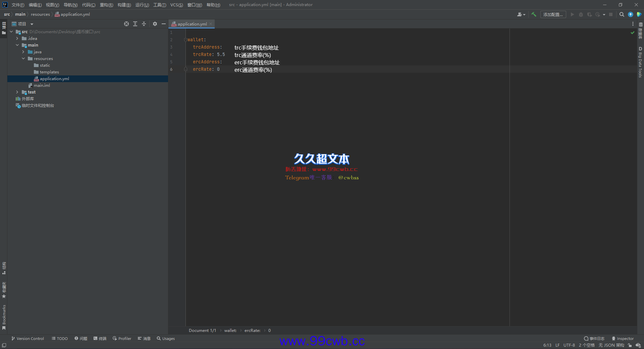Open the 终端 terminal tool window
Image resolution: width=644 pixels, height=349 pixels.
click(x=100, y=339)
